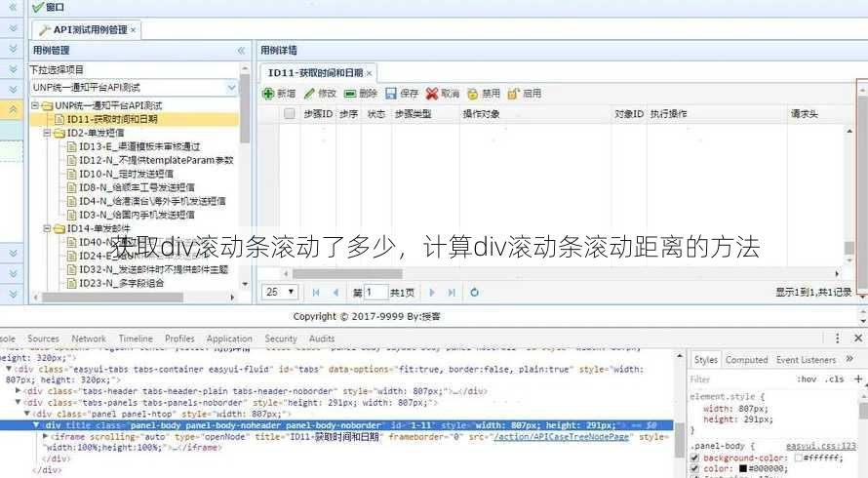Select the ID11-获取时间和日期 detail tab
Image resolution: width=868 pixels, height=478 pixels.
pos(317,73)
